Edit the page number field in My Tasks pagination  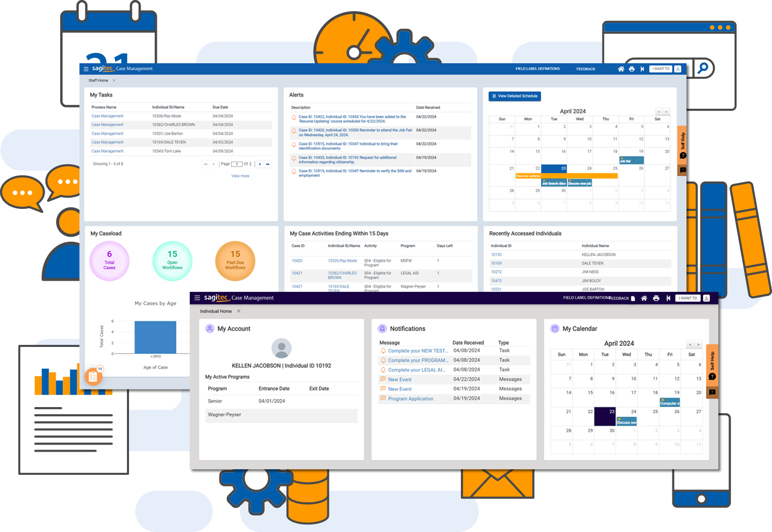tap(236, 164)
